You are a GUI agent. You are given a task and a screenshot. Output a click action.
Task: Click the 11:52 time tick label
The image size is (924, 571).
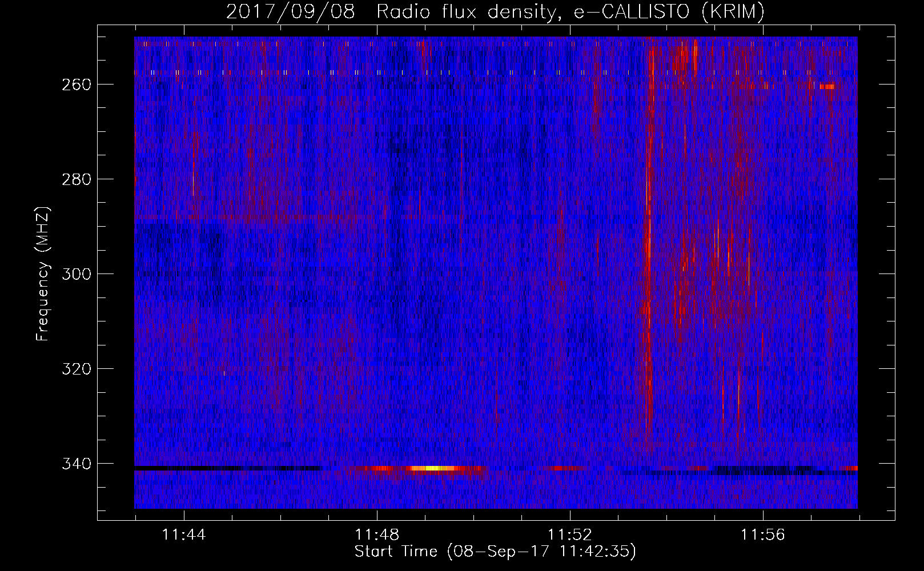click(x=570, y=535)
